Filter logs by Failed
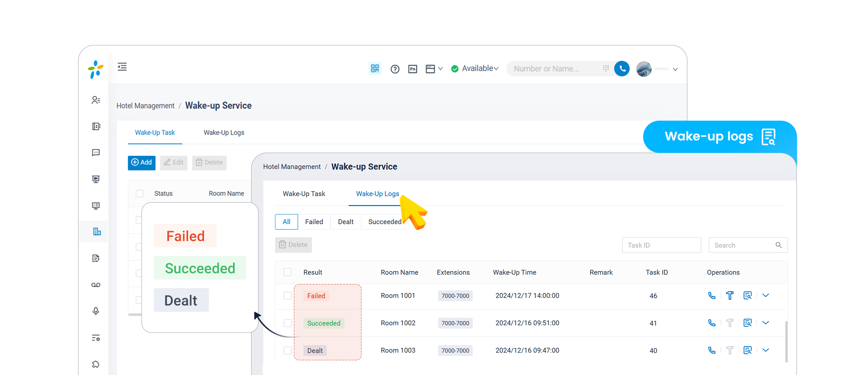The width and height of the screenshot is (868, 375). 314,222
